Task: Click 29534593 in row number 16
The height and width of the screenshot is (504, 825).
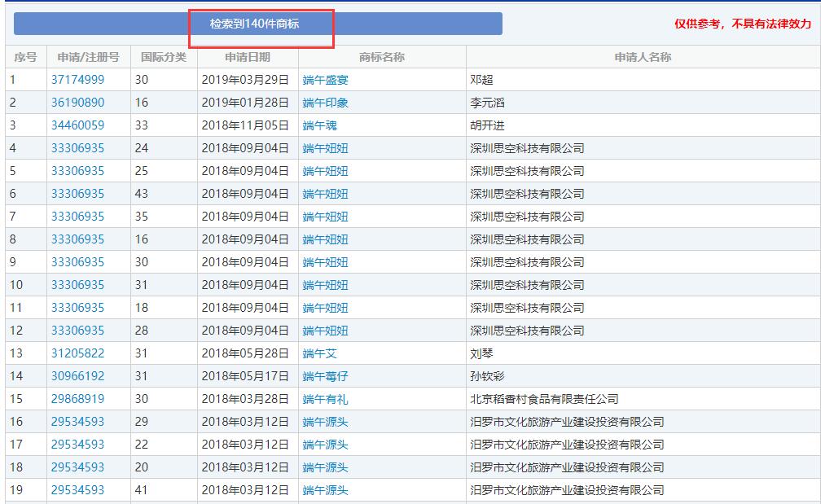Action: [77, 422]
